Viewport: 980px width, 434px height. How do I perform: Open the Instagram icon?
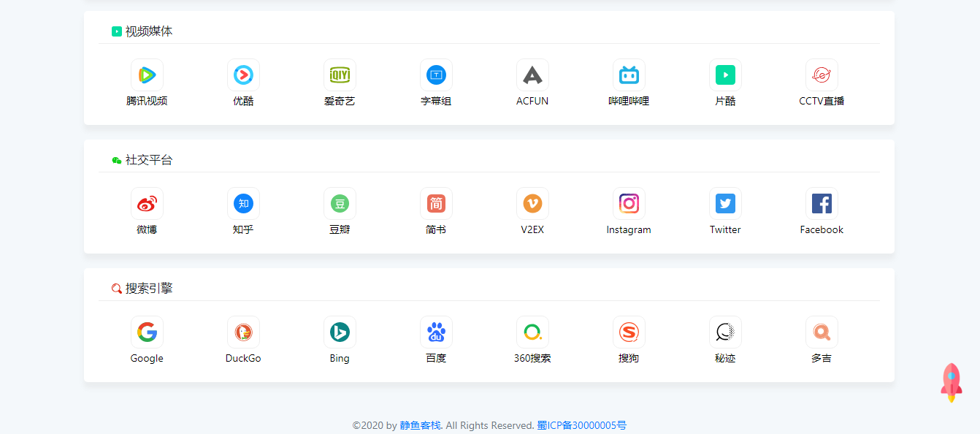point(629,203)
